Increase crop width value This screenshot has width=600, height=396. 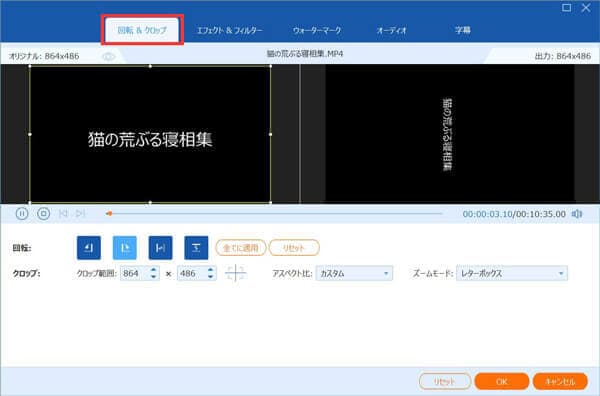(153, 270)
